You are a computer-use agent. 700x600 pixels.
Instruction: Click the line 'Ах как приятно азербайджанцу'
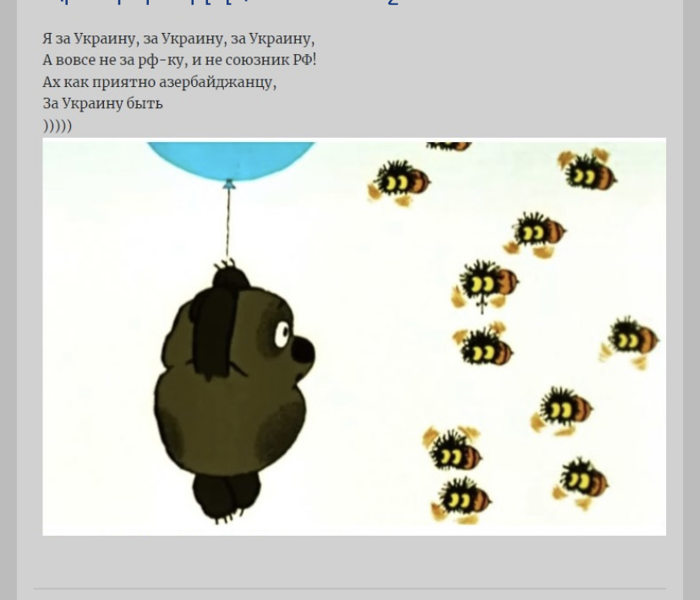coord(159,82)
